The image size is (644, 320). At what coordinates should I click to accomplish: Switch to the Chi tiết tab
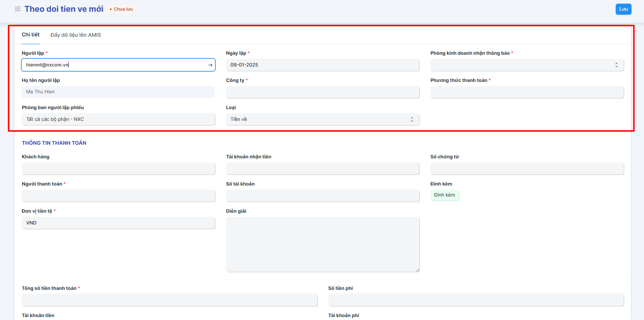tap(30, 35)
